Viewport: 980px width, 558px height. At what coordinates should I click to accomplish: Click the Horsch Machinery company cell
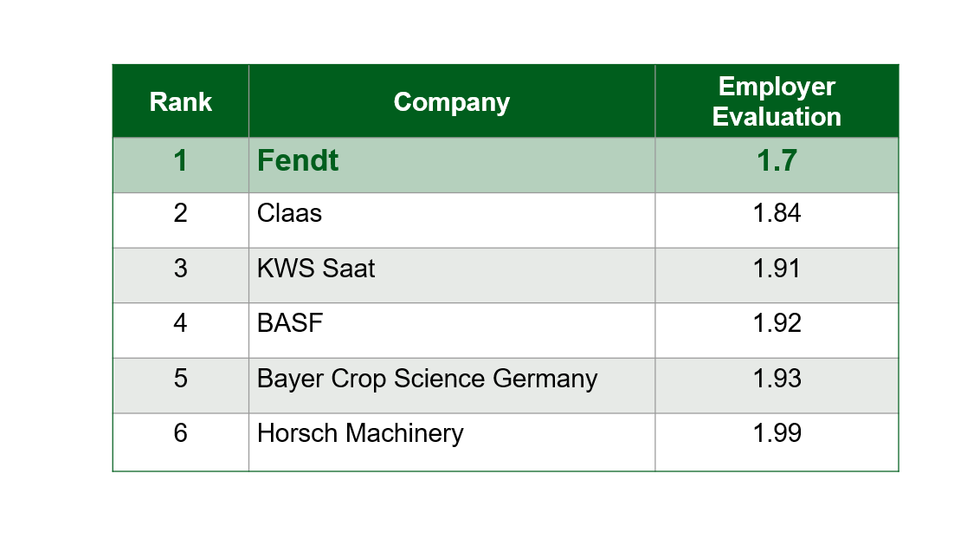pyautogui.click(x=360, y=433)
